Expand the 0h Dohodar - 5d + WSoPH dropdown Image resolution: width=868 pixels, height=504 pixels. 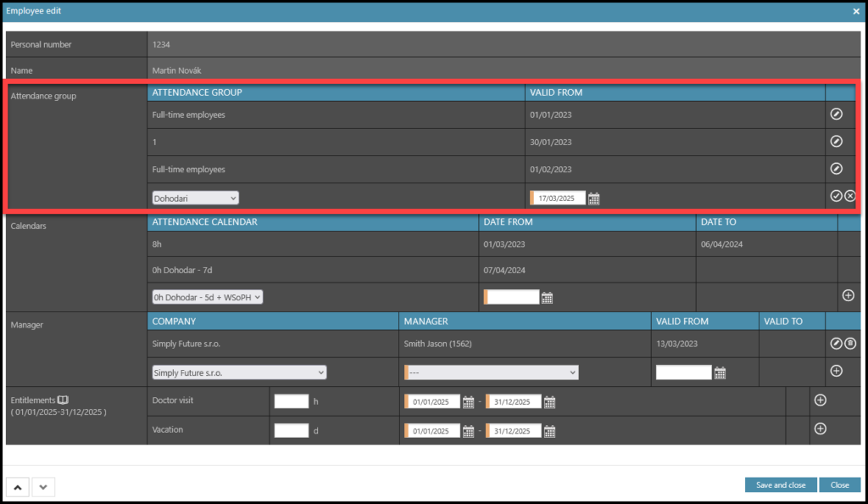[x=208, y=297]
